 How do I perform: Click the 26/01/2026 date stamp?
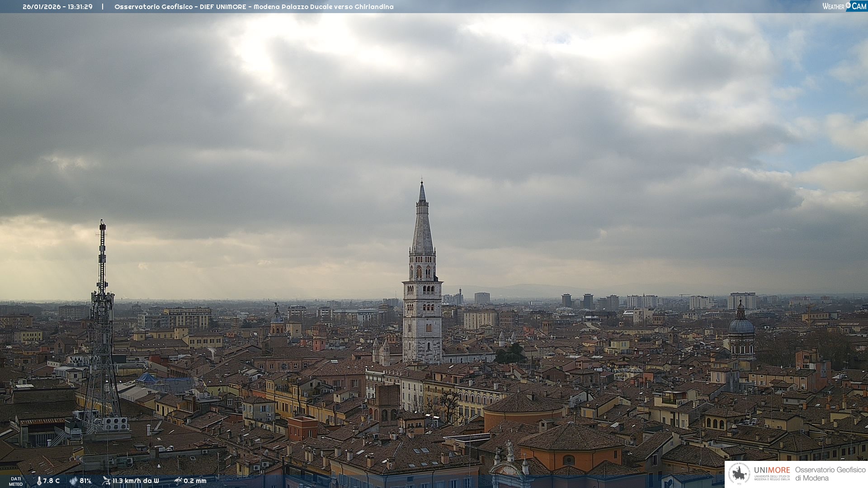coord(42,7)
